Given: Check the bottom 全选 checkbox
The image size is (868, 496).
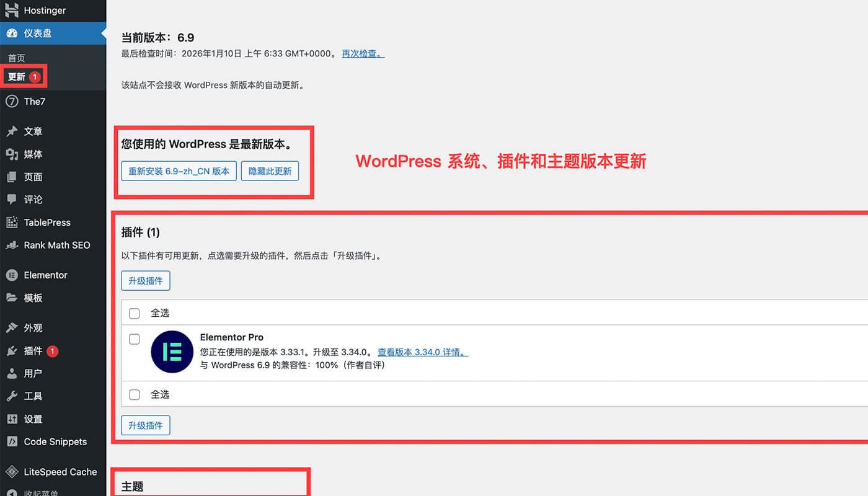Looking at the screenshot, I should 135,394.
